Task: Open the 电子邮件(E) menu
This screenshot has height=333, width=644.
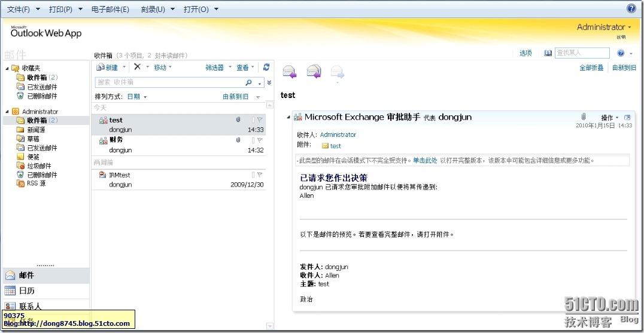Action: pos(110,9)
